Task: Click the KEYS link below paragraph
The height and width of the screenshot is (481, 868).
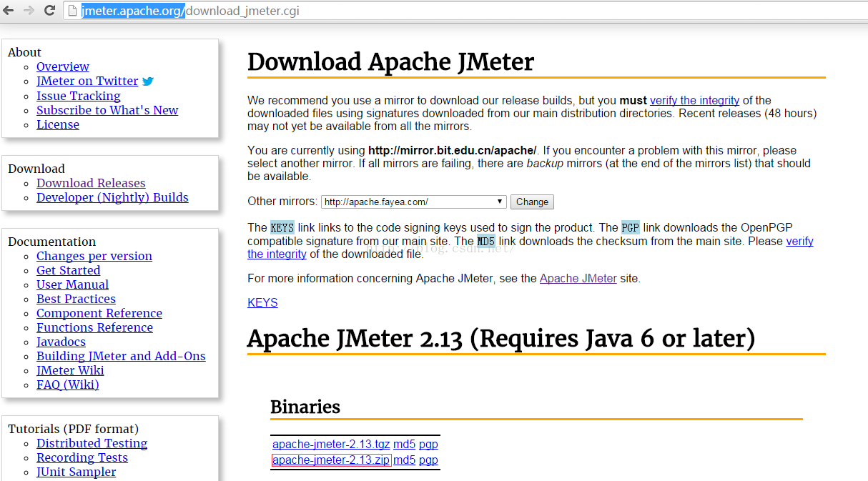Action: 262,303
